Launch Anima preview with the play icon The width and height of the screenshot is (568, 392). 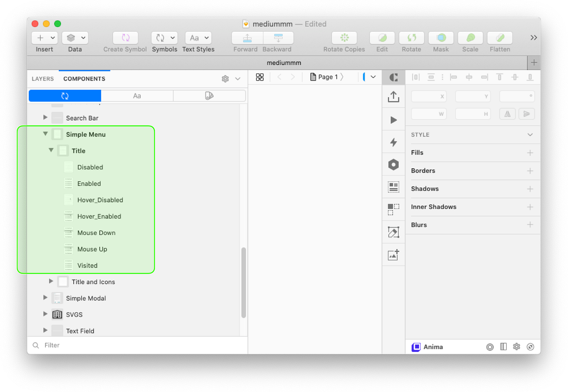tap(393, 119)
